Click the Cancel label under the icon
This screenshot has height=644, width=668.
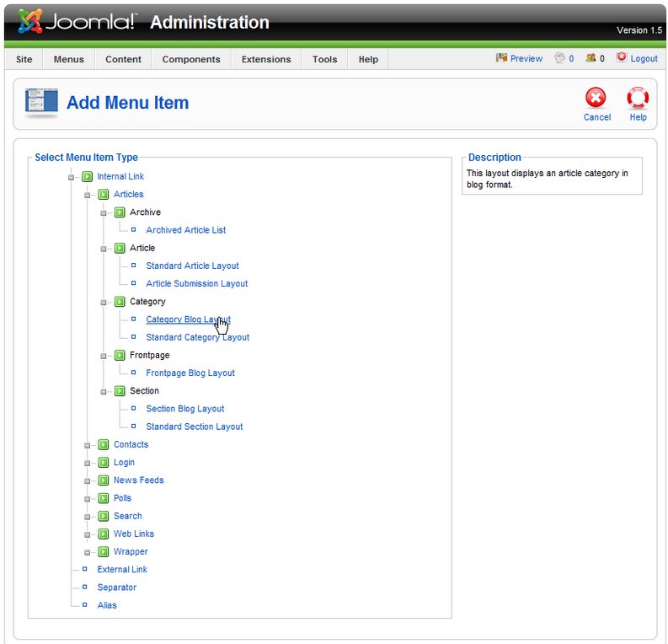click(x=597, y=117)
